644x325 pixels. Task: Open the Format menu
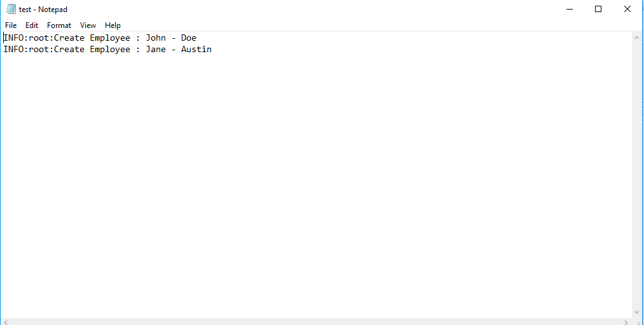tap(58, 25)
